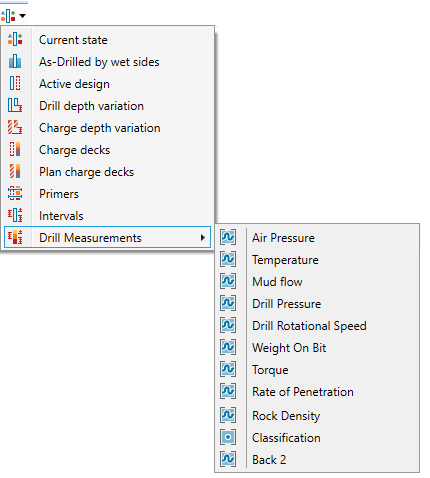Click the toolbar hole display icon at top
This screenshot has height=478, width=430.
click(8, 16)
